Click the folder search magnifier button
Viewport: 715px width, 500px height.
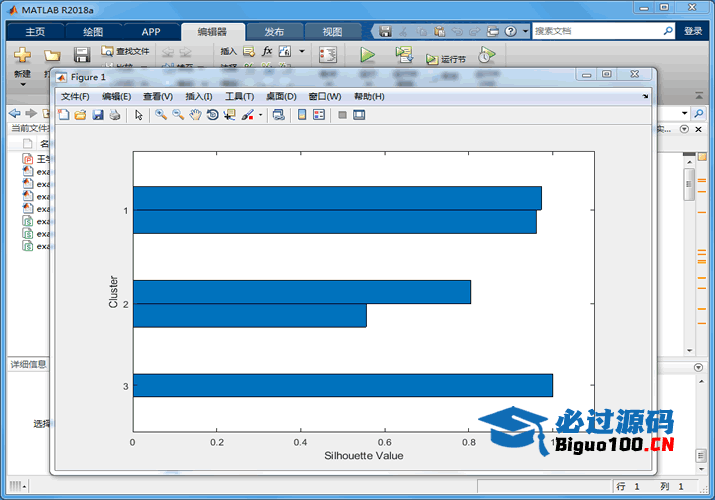click(x=699, y=113)
